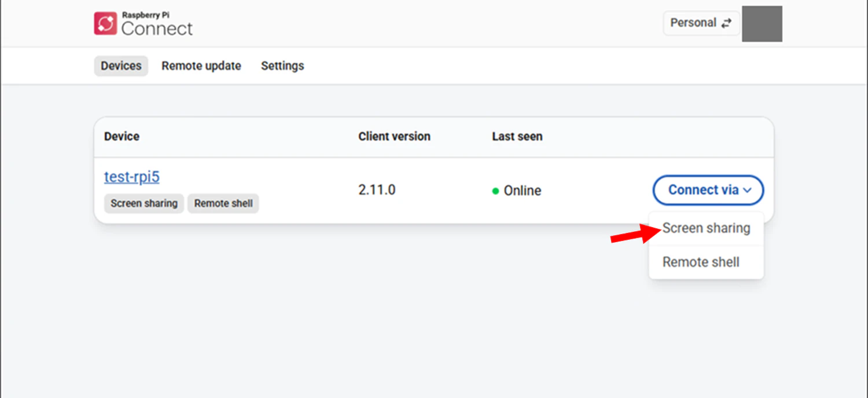Choose Remote shell from Connect via menu

point(707,262)
